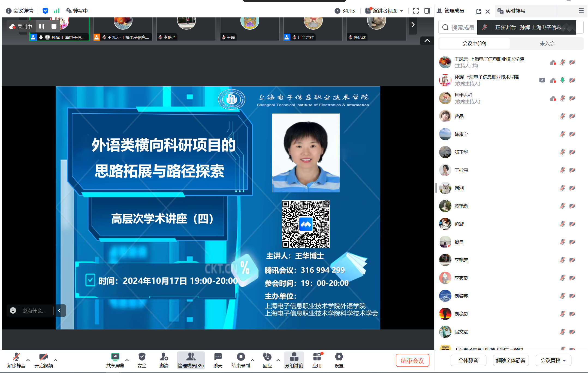Open the Apps (应用) icon
Viewport: 588px width, 373px height.
point(317,357)
